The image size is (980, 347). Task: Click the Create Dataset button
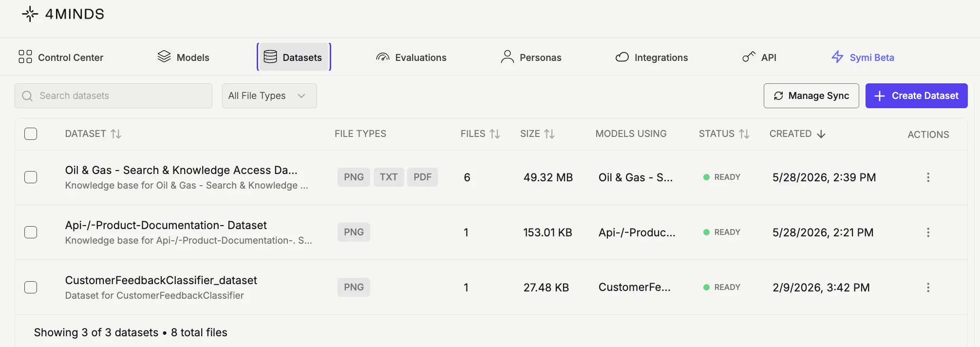pos(916,96)
